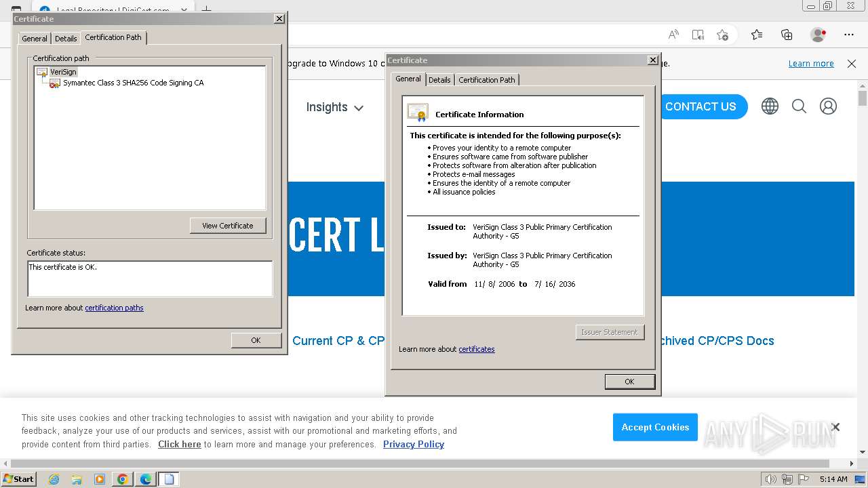Screen dimensions: 868x488
Task: Add page to favorites star-plus icon
Action: pyautogui.click(x=722, y=35)
